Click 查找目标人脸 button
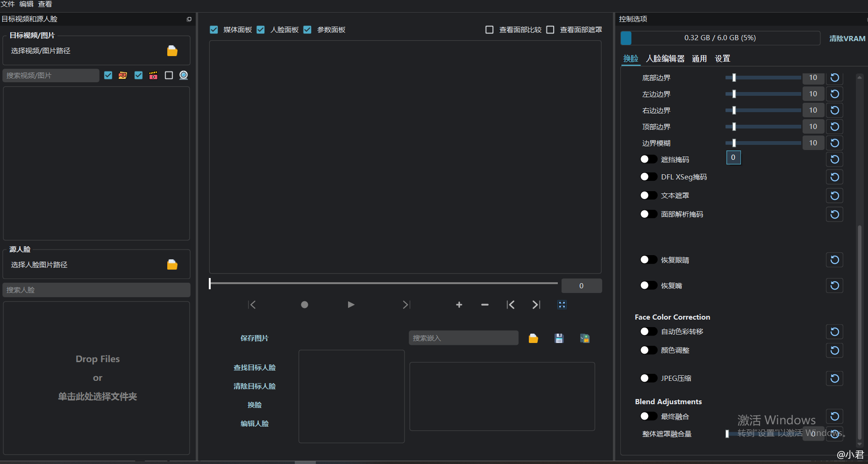The image size is (868, 464). tap(255, 368)
